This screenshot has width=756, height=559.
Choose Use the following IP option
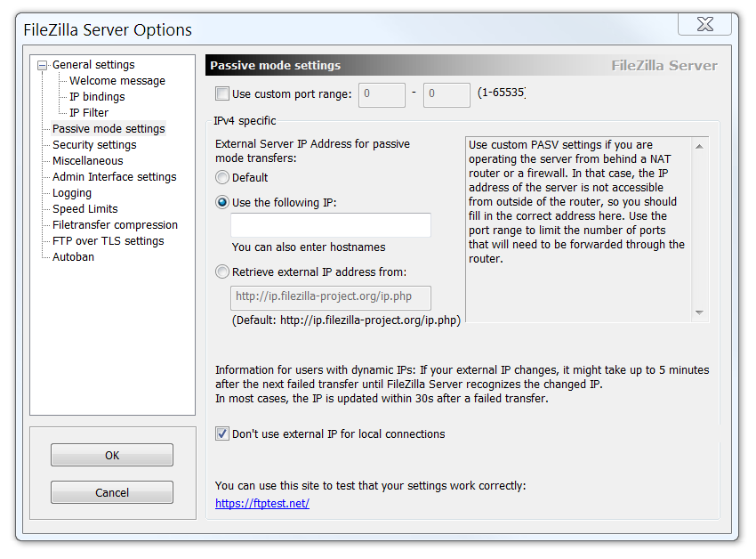coord(222,202)
